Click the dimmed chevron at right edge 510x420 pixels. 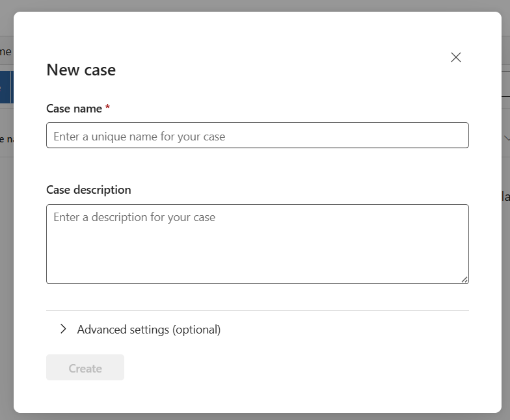(x=506, y=137)
